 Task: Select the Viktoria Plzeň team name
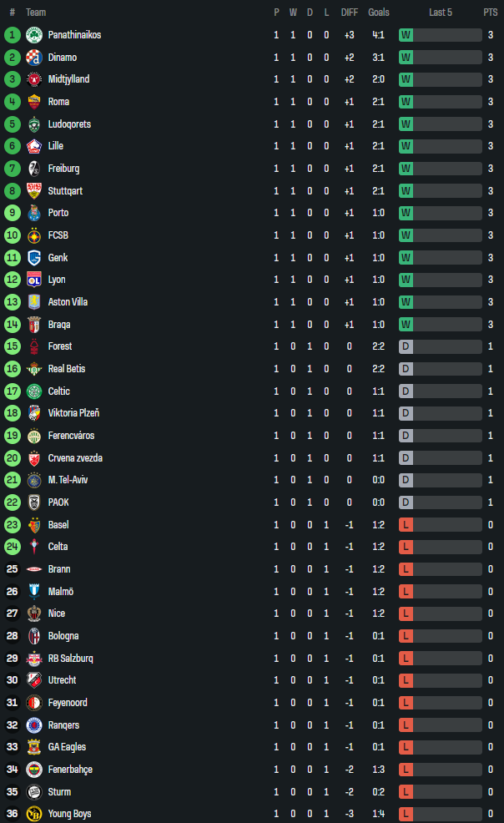pos(74,413)
